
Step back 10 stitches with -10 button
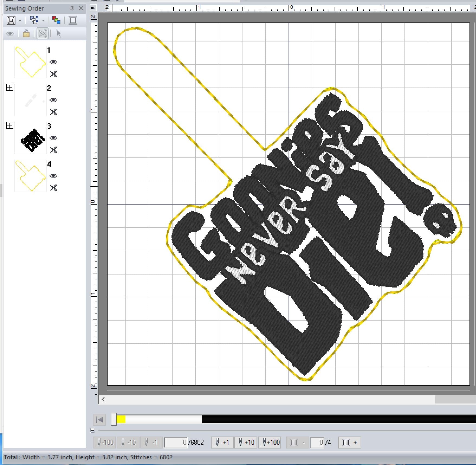pyautogui.click(x=128, y=443)
